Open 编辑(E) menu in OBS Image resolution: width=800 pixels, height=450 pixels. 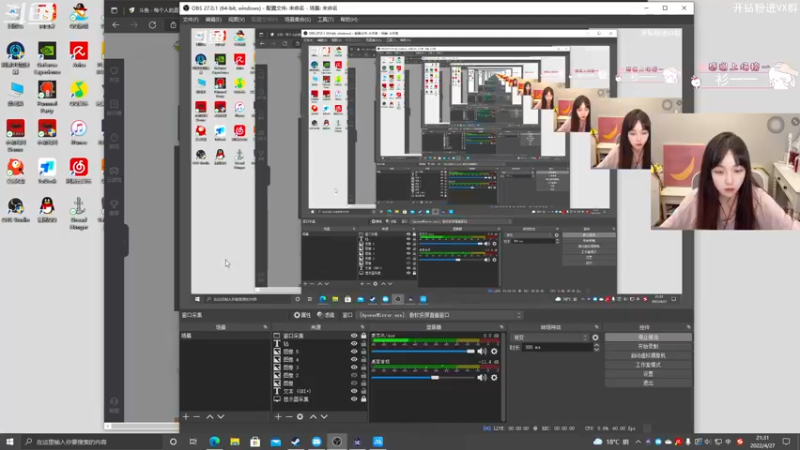[213, 19]
